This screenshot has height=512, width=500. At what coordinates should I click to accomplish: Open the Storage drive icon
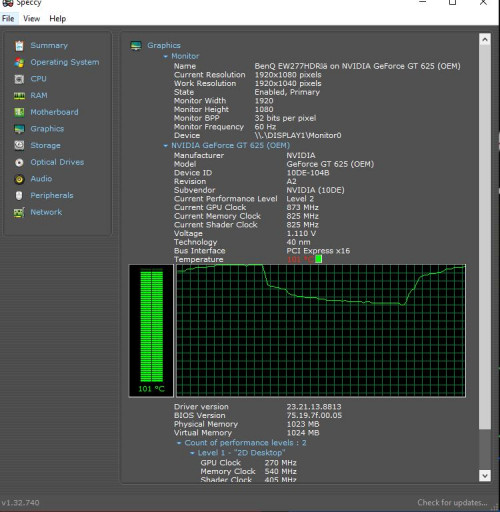coord(19,145)
